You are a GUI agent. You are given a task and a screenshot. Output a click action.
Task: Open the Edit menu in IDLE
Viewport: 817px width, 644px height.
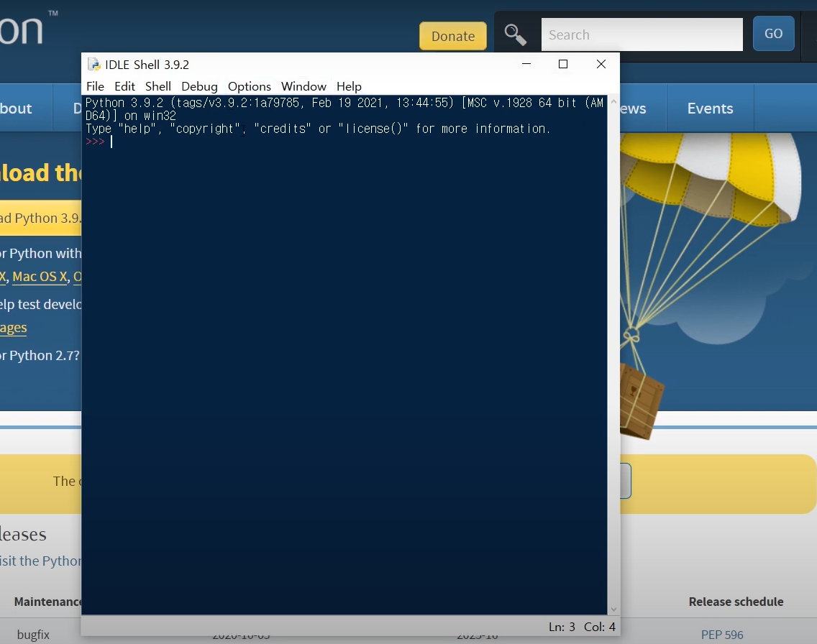(x=124, y=86)
